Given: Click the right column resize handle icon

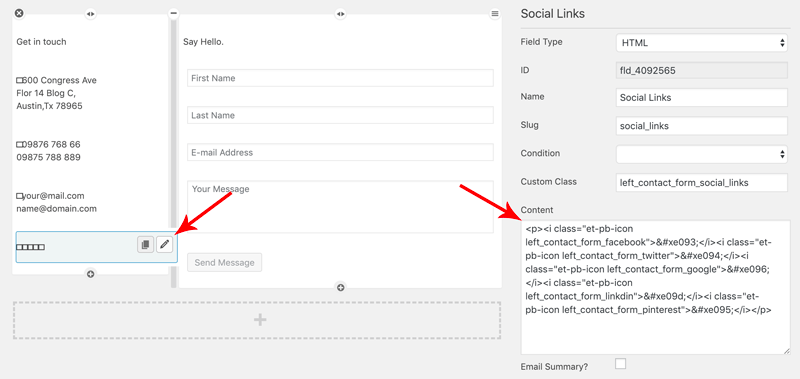Looking at the screenshot, I should 340,14.
